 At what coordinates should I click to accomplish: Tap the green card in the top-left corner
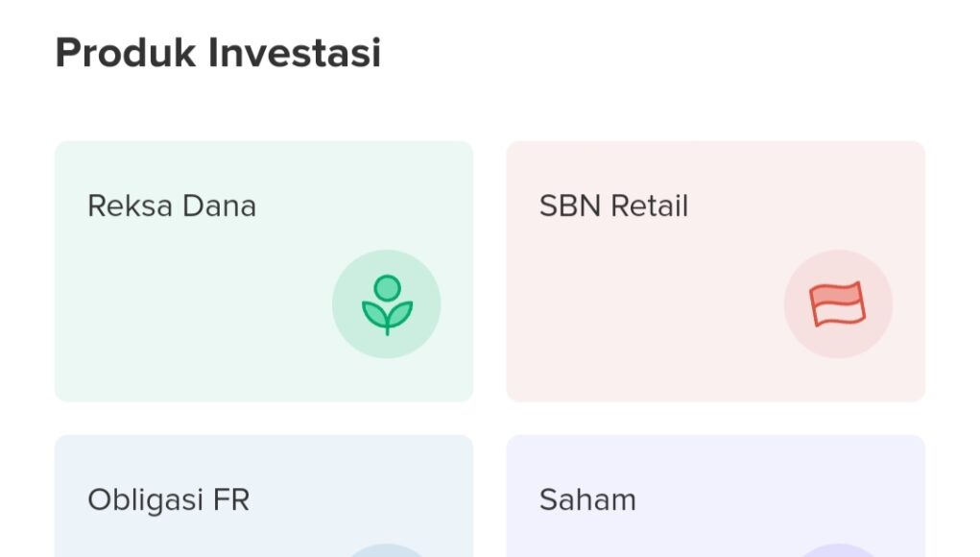tap(264, 271)
